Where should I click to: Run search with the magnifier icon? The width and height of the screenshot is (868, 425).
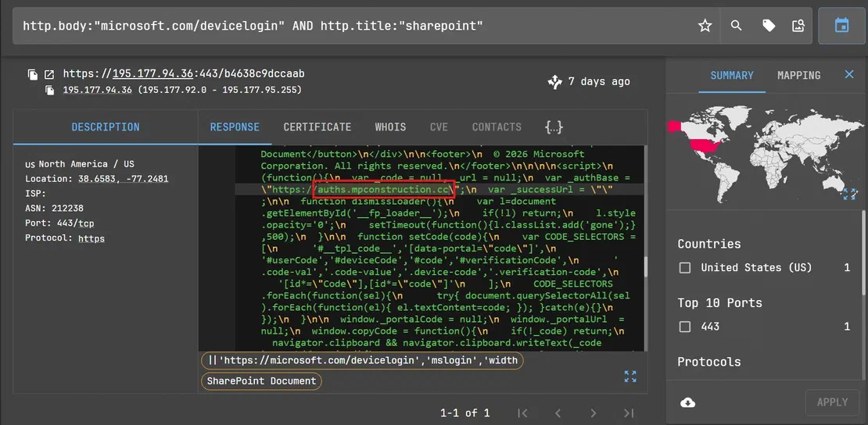(x=737, y=26)
